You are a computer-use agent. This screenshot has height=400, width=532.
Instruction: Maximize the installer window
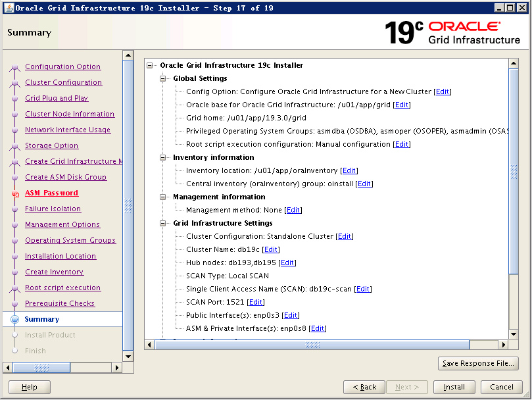(510, 7)
